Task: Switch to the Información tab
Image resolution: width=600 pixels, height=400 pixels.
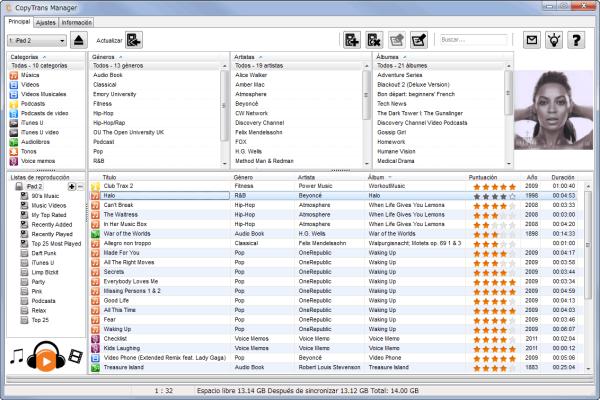Action: click(76, 23)
